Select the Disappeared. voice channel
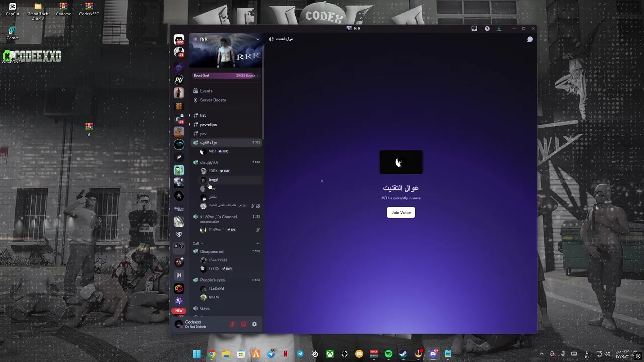This screenshot has width=644, height=362. point(226,251)
